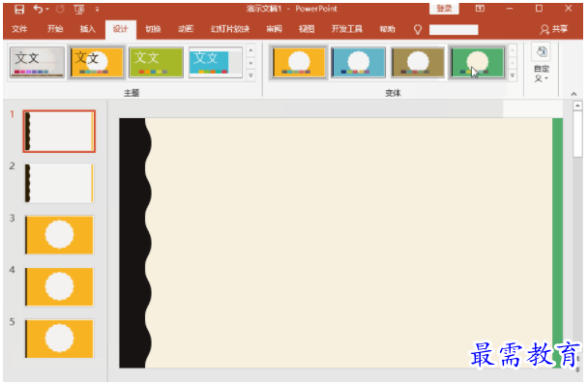Open the 帮助 tab

coord(388,29)
